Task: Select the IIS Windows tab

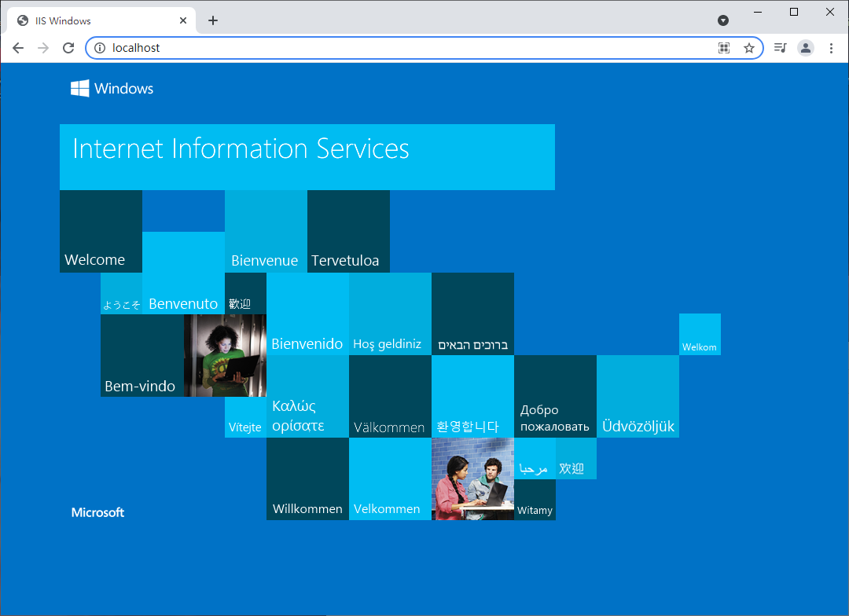Action: tap(101, 20)
